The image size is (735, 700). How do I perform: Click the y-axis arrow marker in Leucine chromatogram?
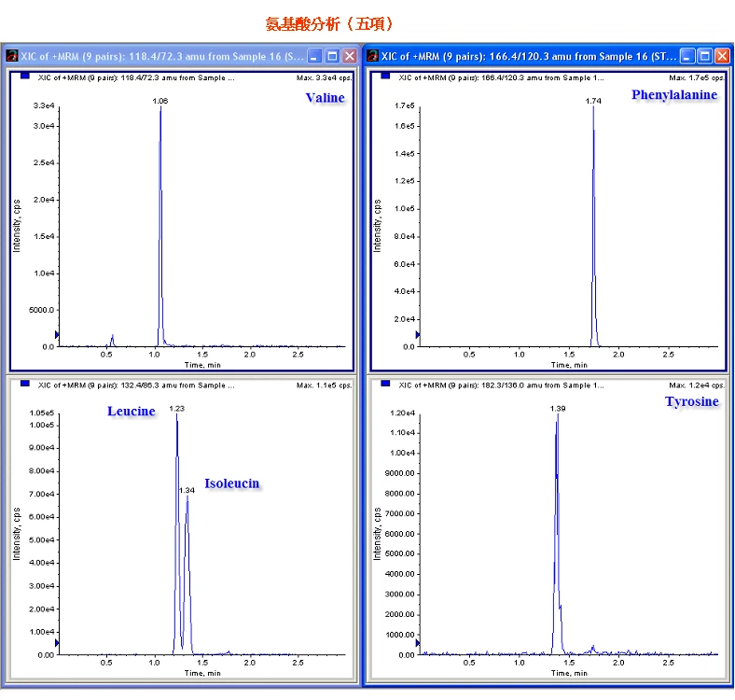point(58,643)
